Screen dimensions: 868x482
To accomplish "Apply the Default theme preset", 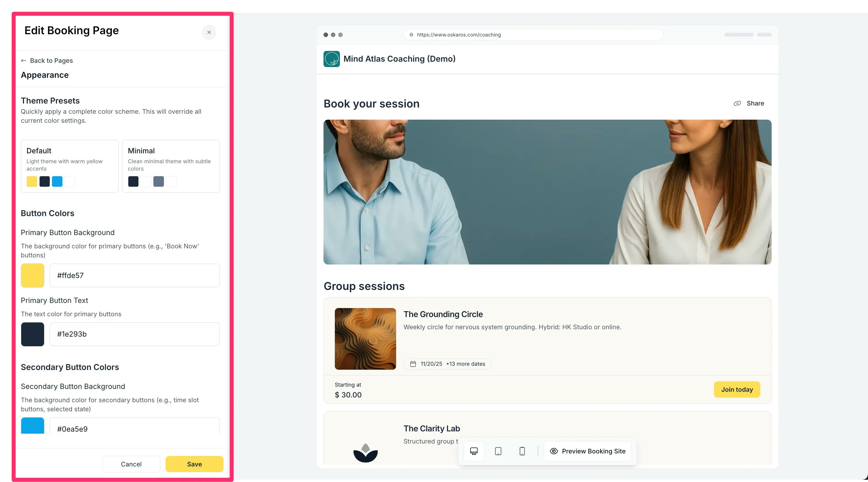I will coord(70,166).
